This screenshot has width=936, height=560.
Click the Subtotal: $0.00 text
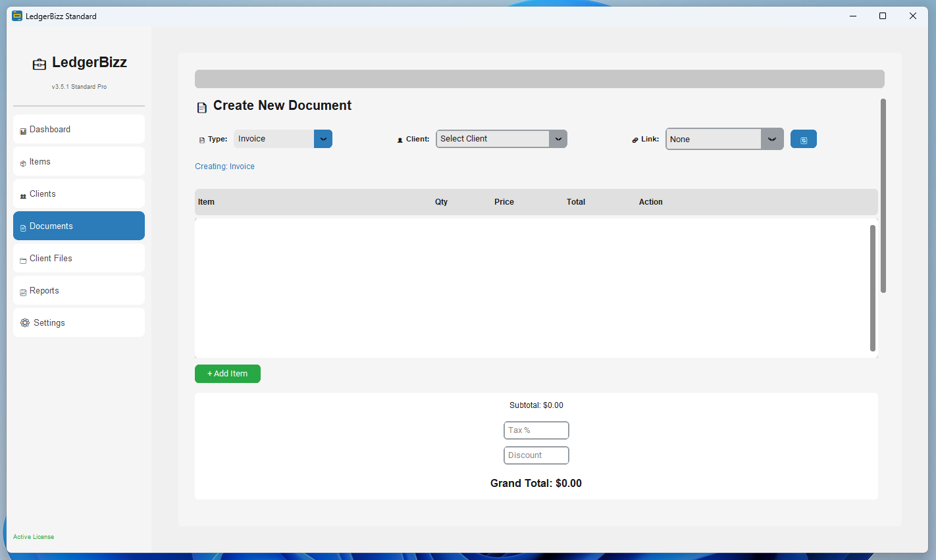(x=536, y=405)
